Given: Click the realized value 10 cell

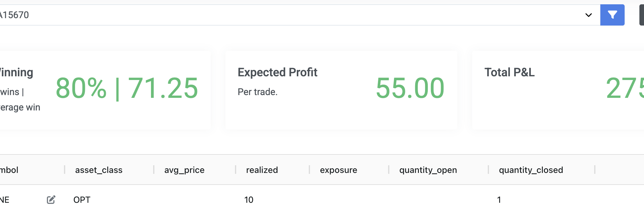Looking at the screenshot, I should (249, 200).
